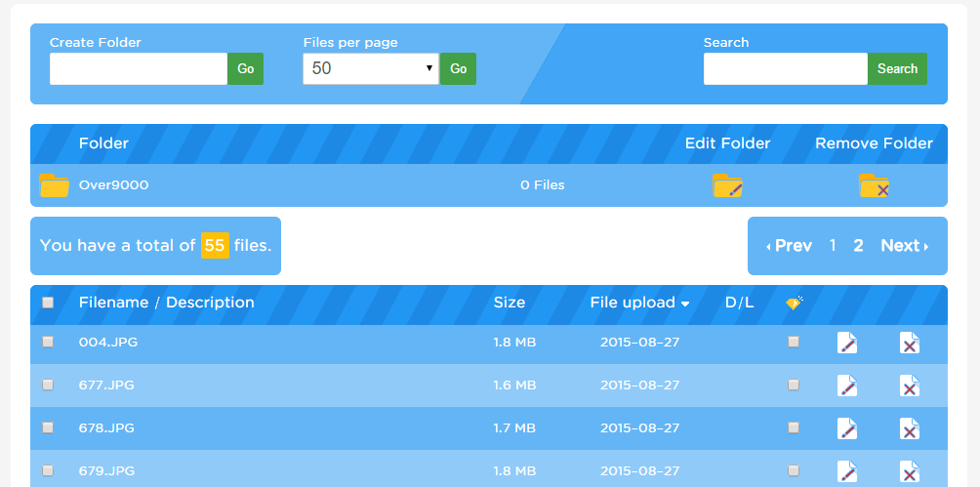
Task: Sort by Size column header
Action: pos(510,303)
